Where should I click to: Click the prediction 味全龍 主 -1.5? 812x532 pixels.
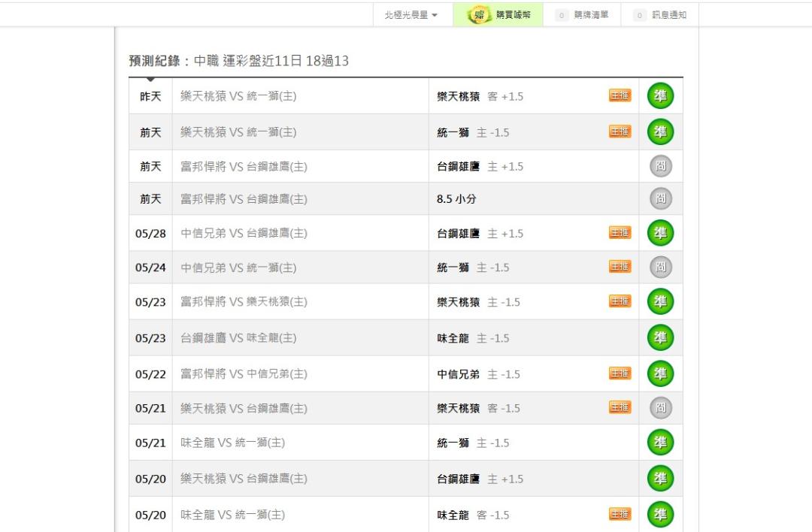pos(473,338)
